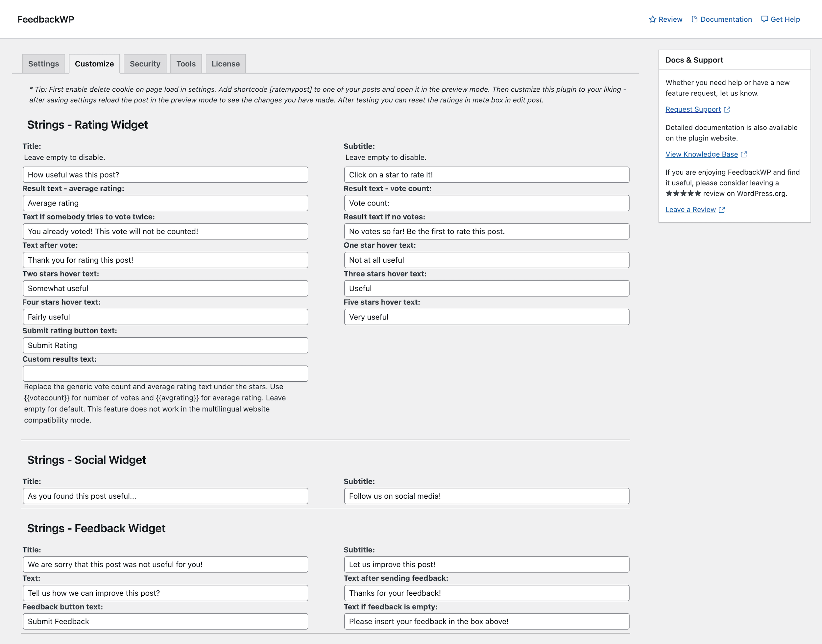Viewport: 822px width, 644px height.
Task: Click the Tools tab
Action: click(x=185, y=63)
